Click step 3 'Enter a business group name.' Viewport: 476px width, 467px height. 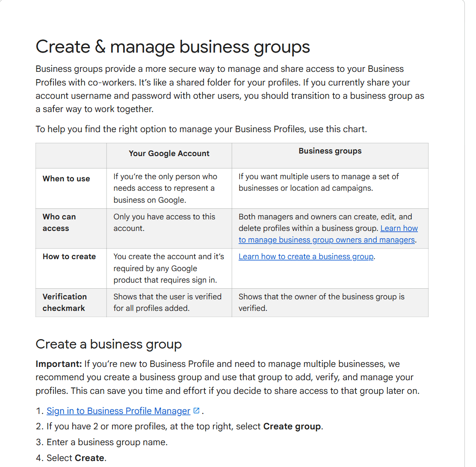(107, 442)
